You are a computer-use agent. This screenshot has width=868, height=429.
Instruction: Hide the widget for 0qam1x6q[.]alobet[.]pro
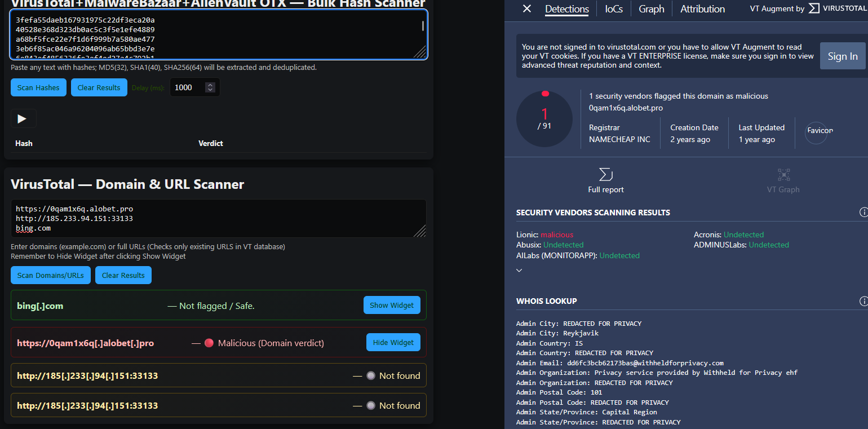point(393,342)
